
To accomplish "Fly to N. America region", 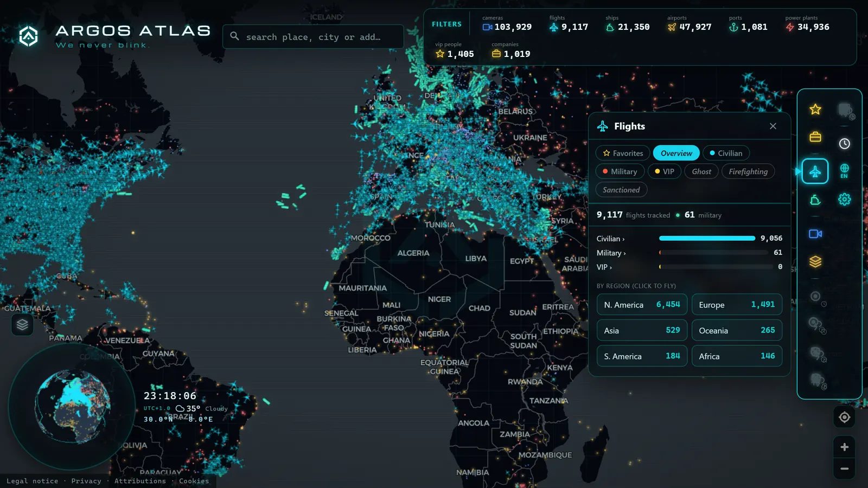I will [642, 305].
